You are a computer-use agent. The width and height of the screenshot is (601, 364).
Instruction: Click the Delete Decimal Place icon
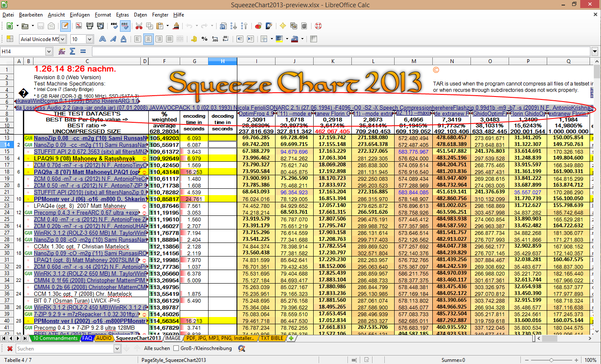coord(226,39)
